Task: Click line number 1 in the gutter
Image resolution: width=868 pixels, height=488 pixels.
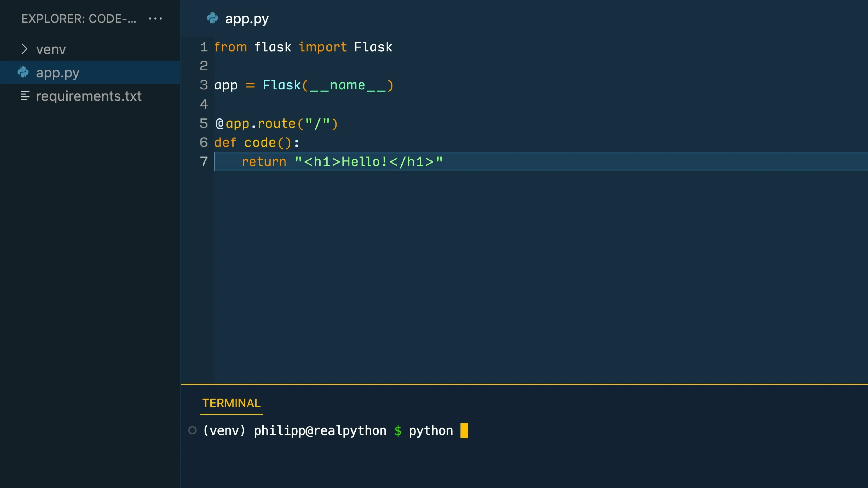Action: coord(203,47)
